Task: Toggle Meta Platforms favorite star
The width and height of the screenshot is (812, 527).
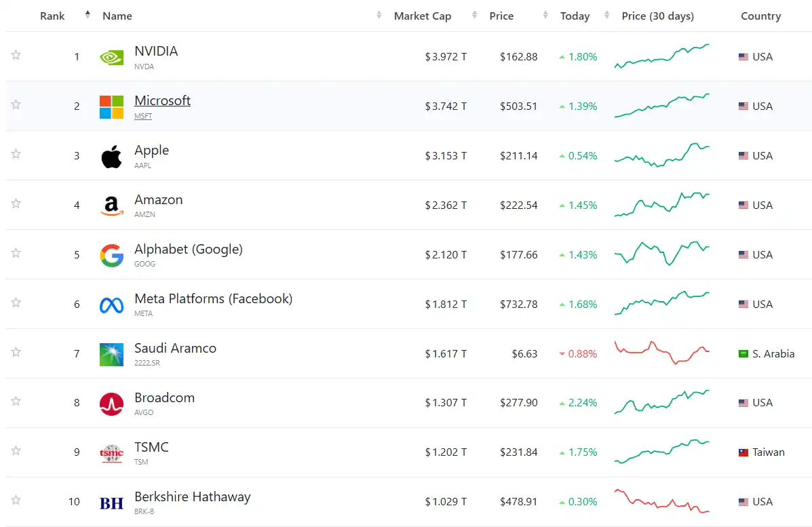Action: point(16,302)
